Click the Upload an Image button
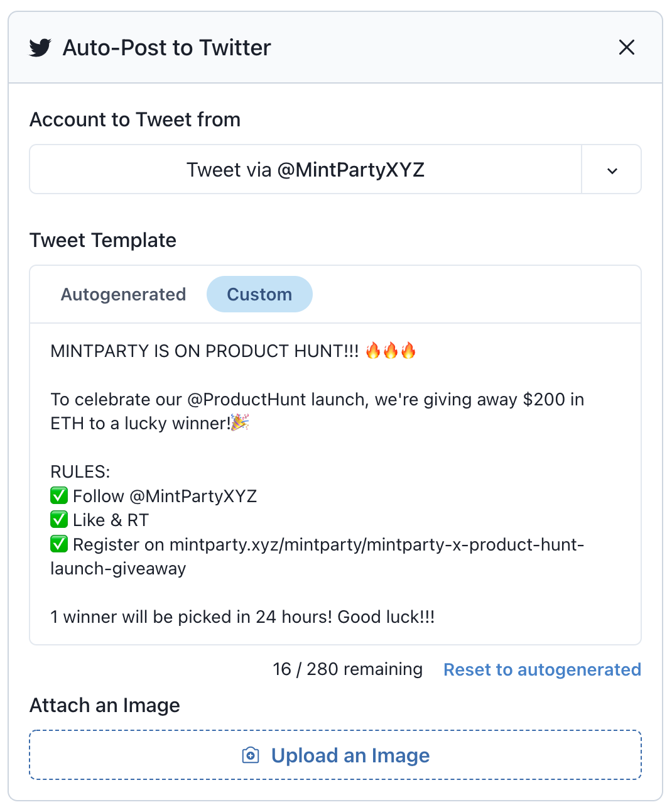This screenshot has height=812, width=672. pyautogui.click(x=335, y=755)
